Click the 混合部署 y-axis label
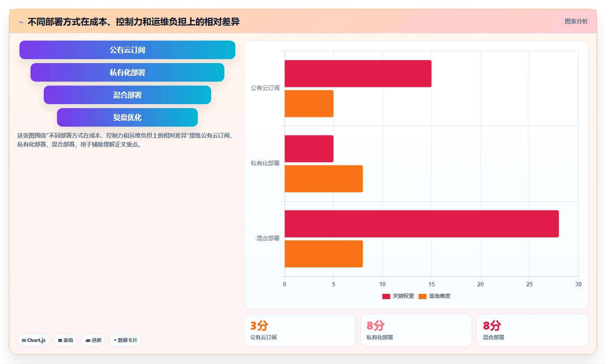The image size is (606, 364). [x=268, y=238]
